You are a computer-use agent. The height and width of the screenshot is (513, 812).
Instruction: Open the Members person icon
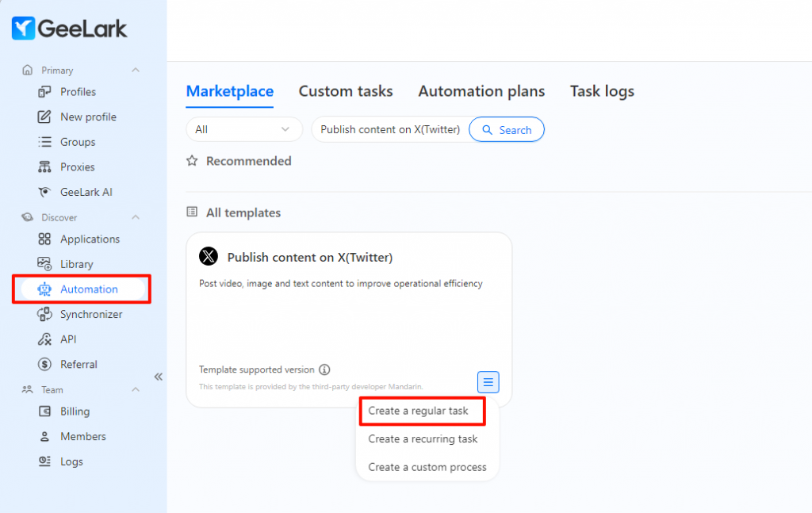[x=44, y=436]
